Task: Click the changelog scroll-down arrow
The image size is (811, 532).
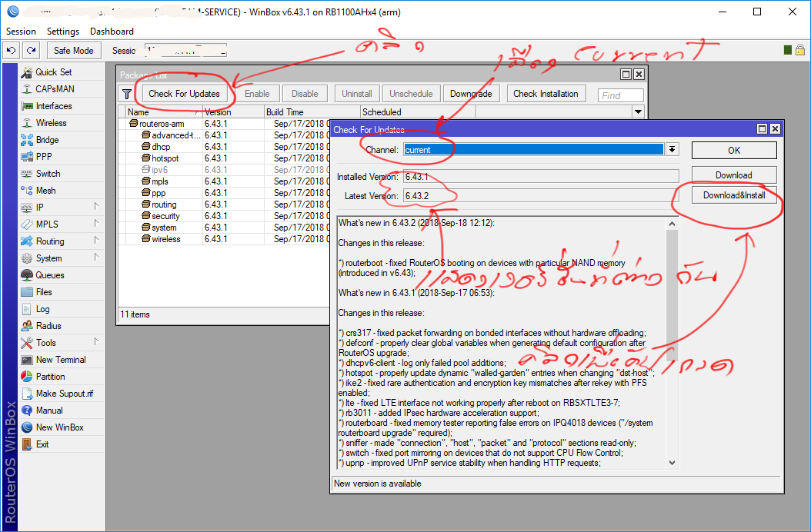Action: (672, 463)
